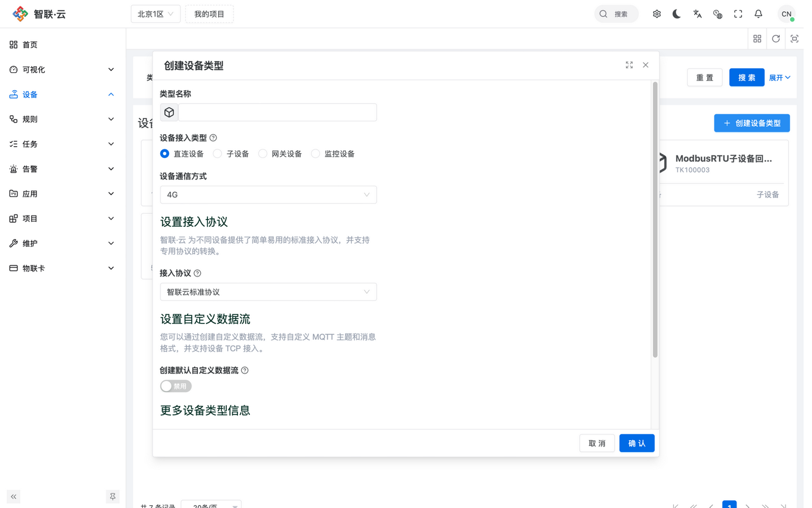812x508 pixels.
Task: Click help icon beside 接入协议
Action: tap(197, 273)
